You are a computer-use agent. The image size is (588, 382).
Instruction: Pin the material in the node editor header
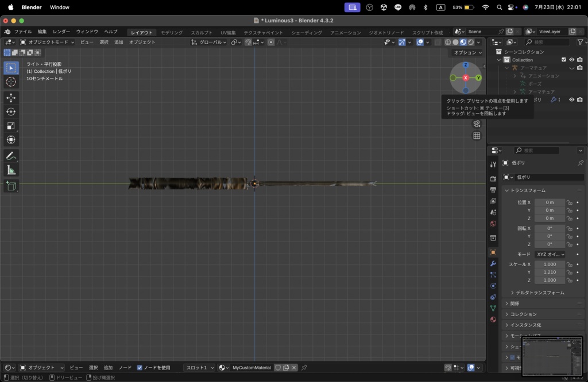click(x=304, y=368)
